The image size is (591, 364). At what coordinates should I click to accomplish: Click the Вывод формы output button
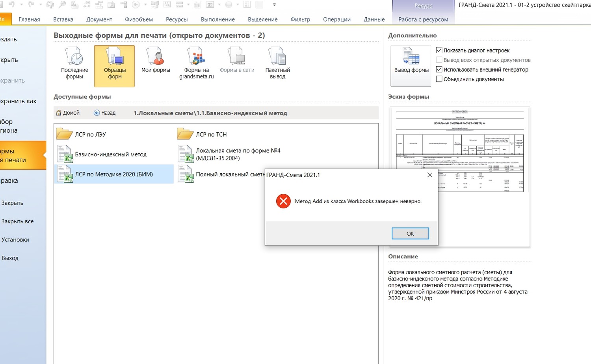[411, 65]
